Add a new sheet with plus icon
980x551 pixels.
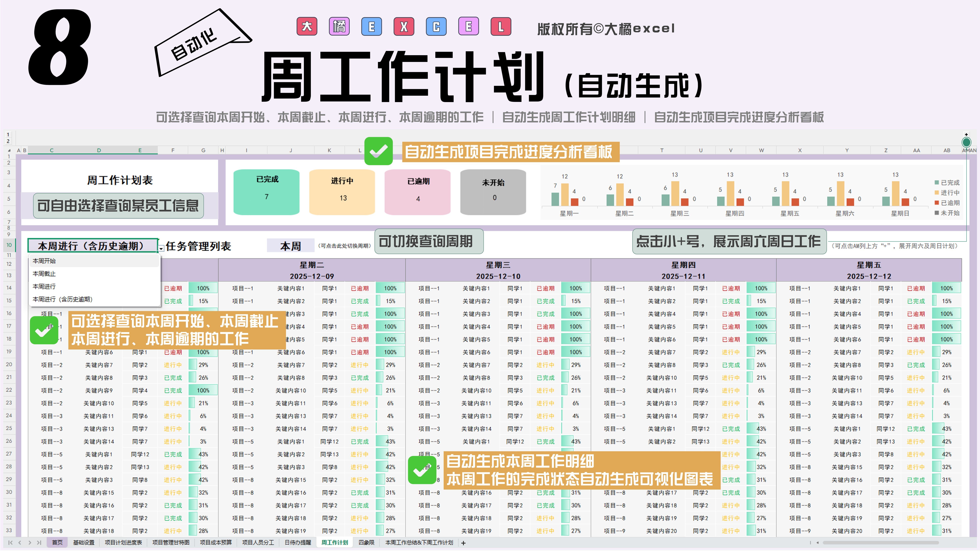463,543
